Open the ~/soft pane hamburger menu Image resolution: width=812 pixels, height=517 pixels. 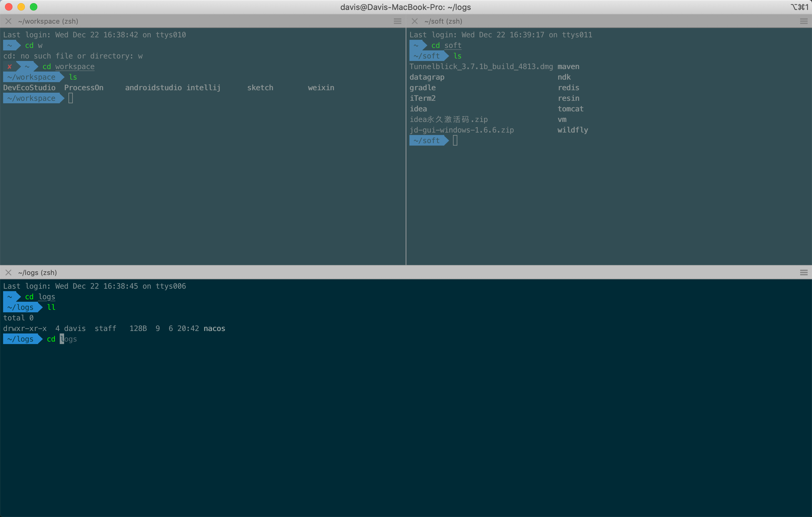[x=804, y=21]
